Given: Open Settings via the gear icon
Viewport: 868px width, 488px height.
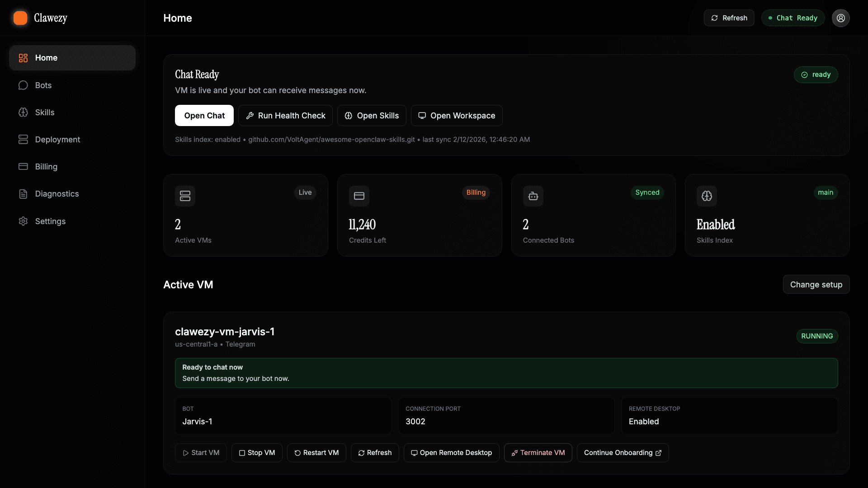Looking at the screenshot, I should pos(23,221).
